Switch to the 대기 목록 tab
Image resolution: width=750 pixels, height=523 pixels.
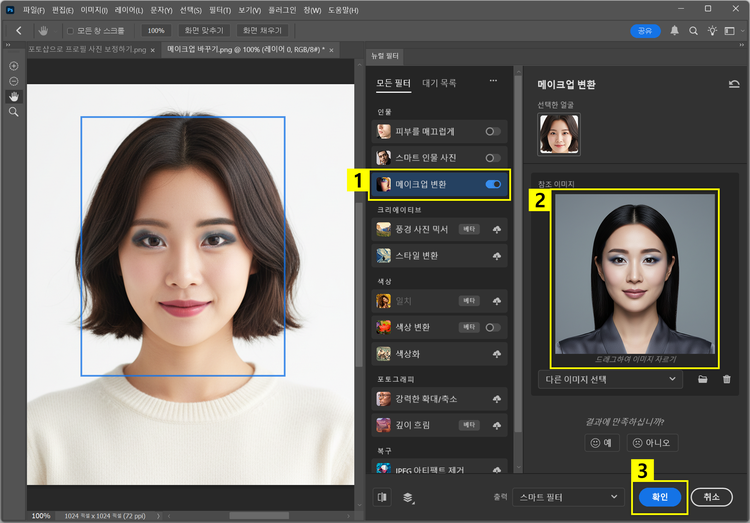[x=439, y=83]
